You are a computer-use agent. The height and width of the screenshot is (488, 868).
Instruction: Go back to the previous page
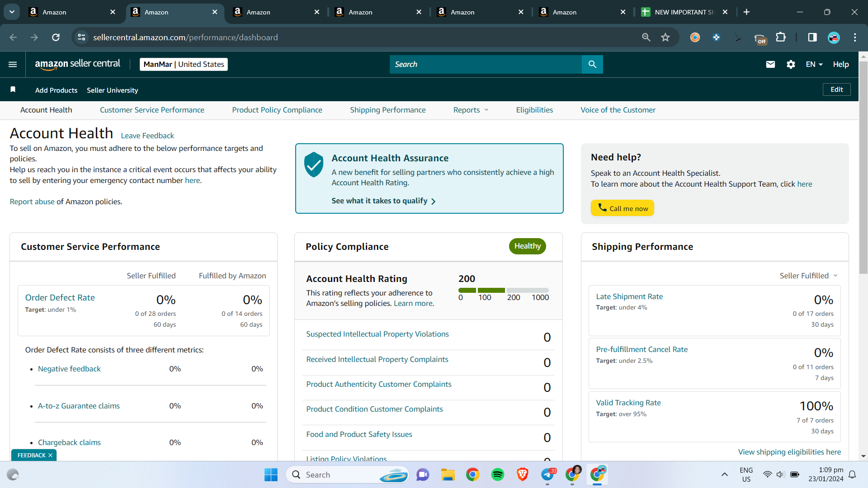click(14, 38)
